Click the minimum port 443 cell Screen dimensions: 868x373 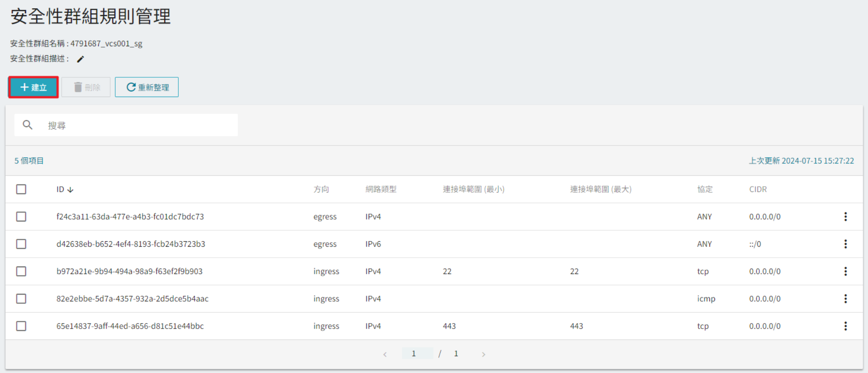[x=449, y=326]
